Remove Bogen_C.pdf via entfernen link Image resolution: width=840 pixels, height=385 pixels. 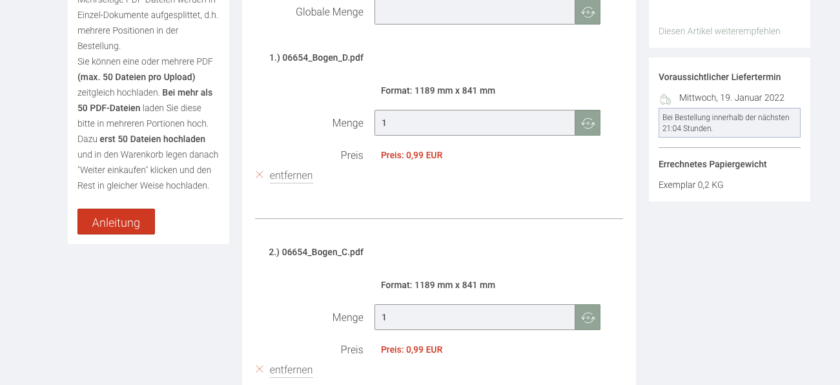click(291, 370)
